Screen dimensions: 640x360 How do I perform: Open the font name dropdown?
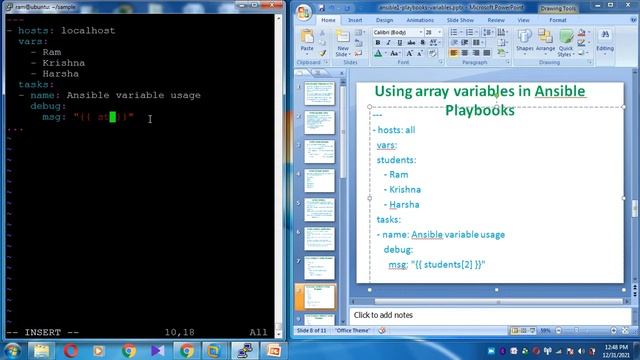(420, 32)
